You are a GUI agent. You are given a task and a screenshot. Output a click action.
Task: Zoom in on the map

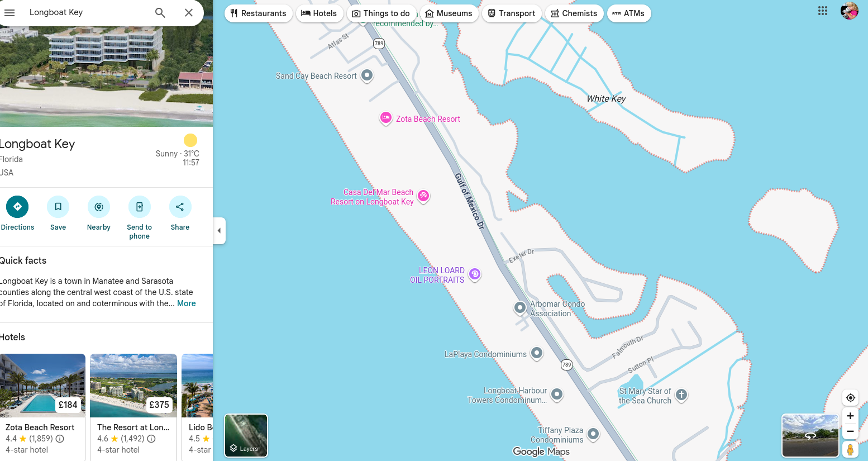[850, 416]
